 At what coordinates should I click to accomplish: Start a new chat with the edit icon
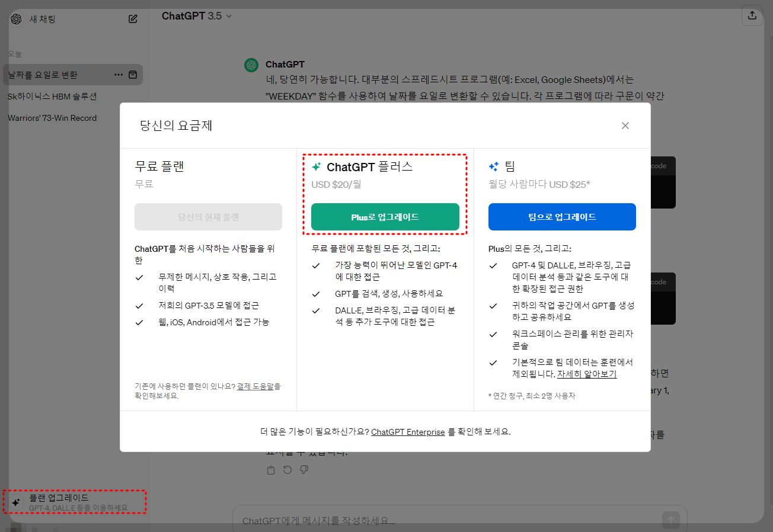click(133, 19)
